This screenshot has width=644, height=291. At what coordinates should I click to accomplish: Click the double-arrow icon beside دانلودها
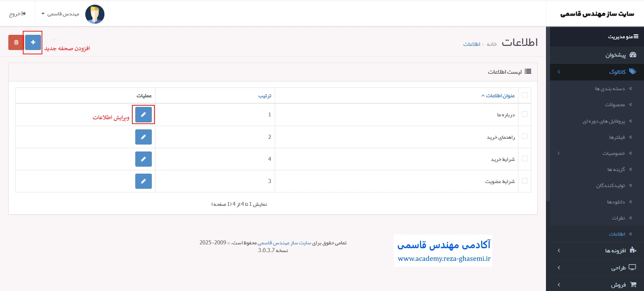(631, 202)
